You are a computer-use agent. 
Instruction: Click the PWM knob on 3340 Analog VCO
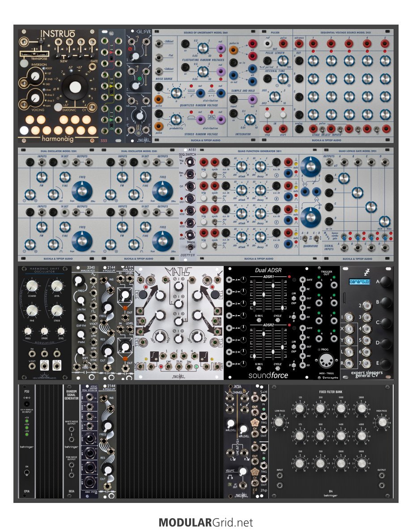point(81,334)
